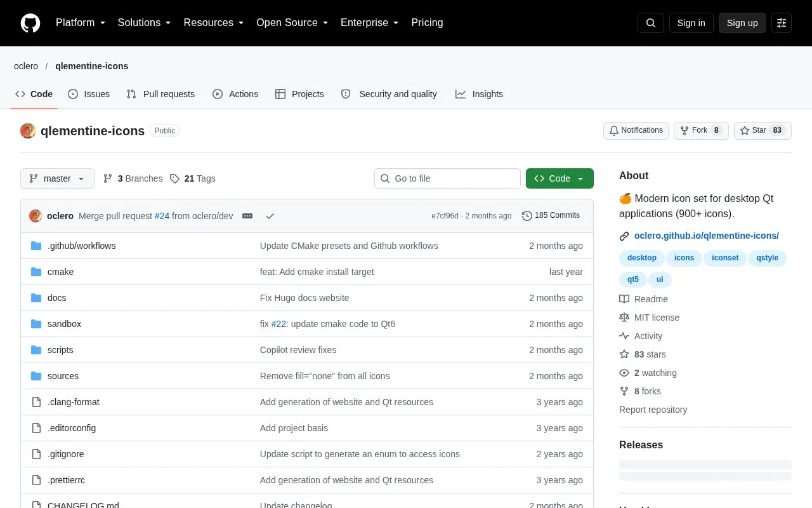Open the .editorconfig file

coord(72,428)
